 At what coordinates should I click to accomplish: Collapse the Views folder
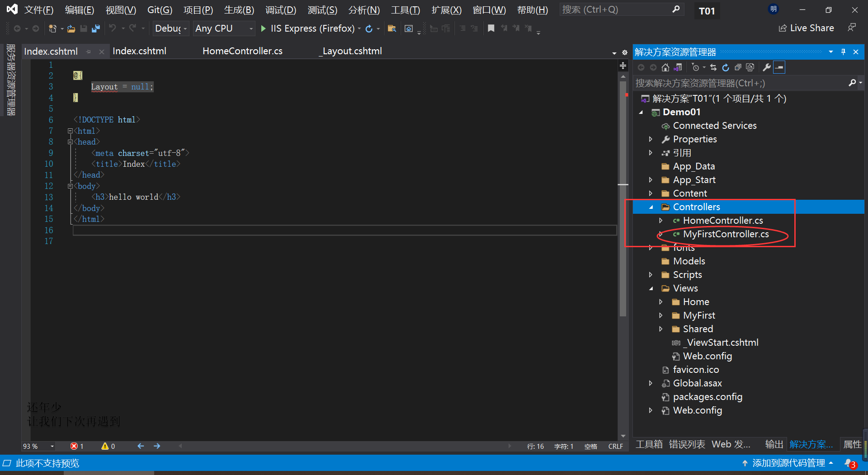click(x=651, y=288)
